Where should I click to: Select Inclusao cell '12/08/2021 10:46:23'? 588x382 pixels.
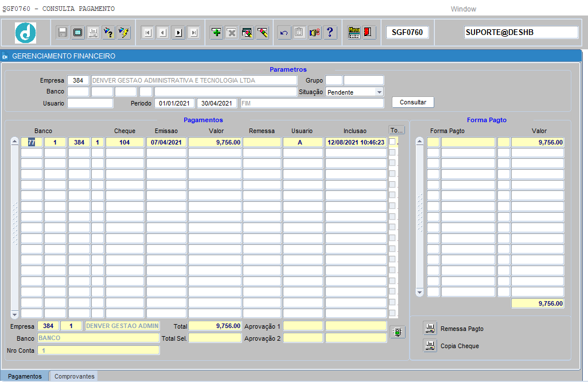[x=356, y=142]
